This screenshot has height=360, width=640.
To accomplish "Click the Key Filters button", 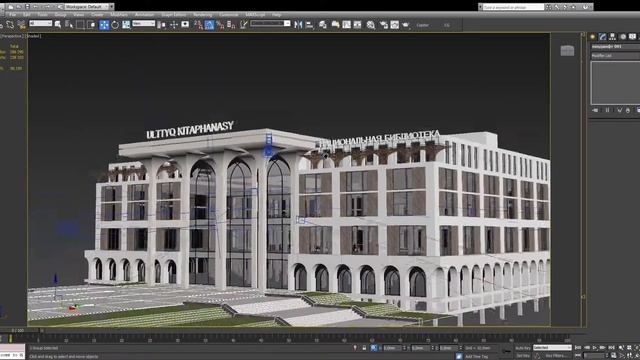I will [556, 356].
